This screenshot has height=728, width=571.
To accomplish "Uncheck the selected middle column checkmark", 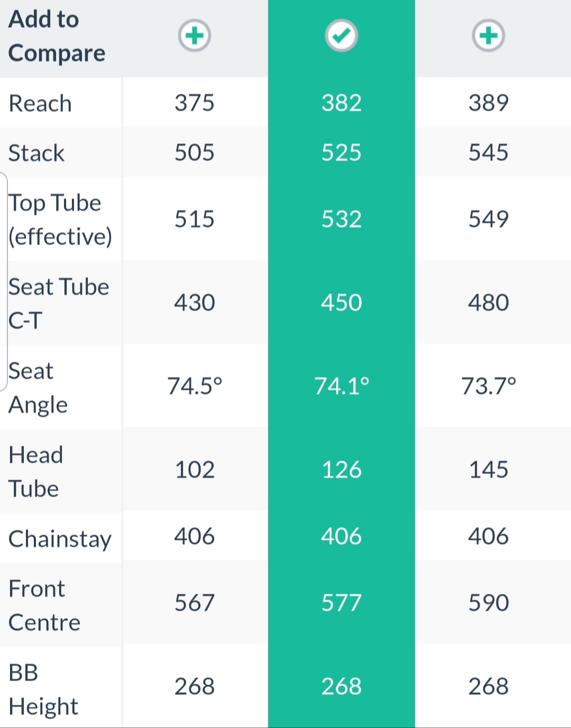I will [342, 36].
